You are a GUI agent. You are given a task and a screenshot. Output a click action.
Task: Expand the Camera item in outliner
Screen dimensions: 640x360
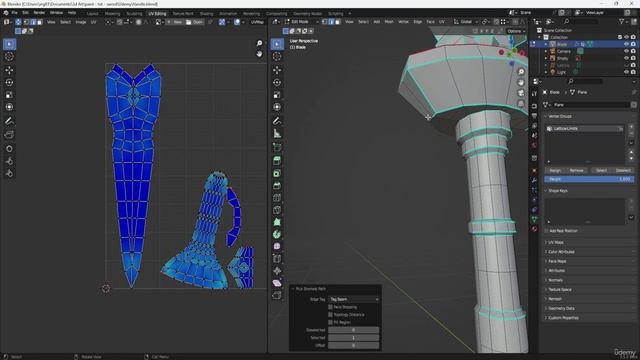546,51
